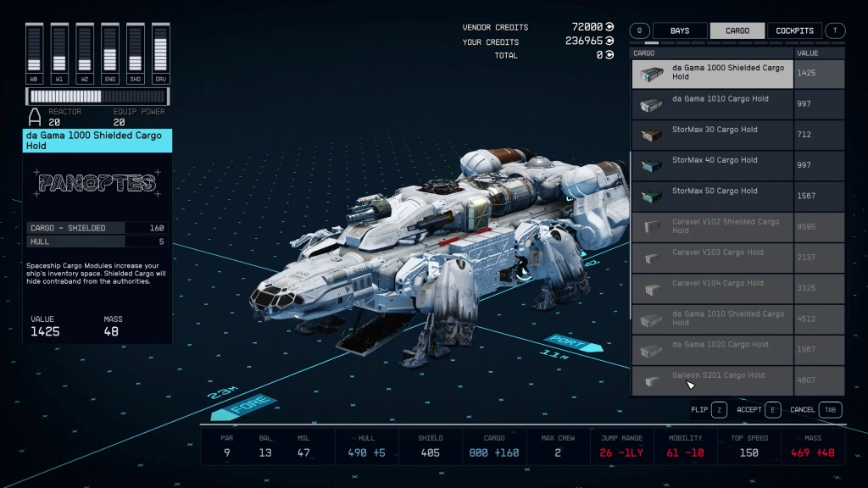The height and width of the screenshot is (488, 868).
Task: Click the Cancel button label
Action: pos(802,410)
